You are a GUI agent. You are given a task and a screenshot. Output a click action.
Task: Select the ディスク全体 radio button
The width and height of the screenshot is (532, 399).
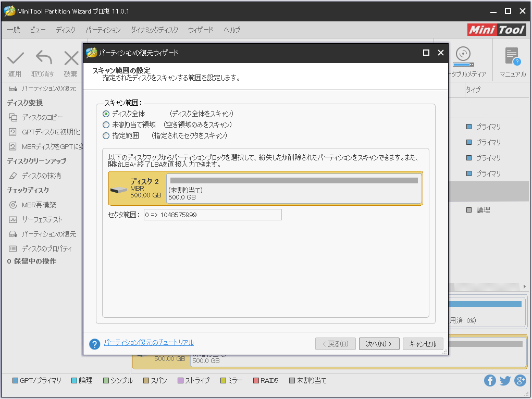(106, 114)
